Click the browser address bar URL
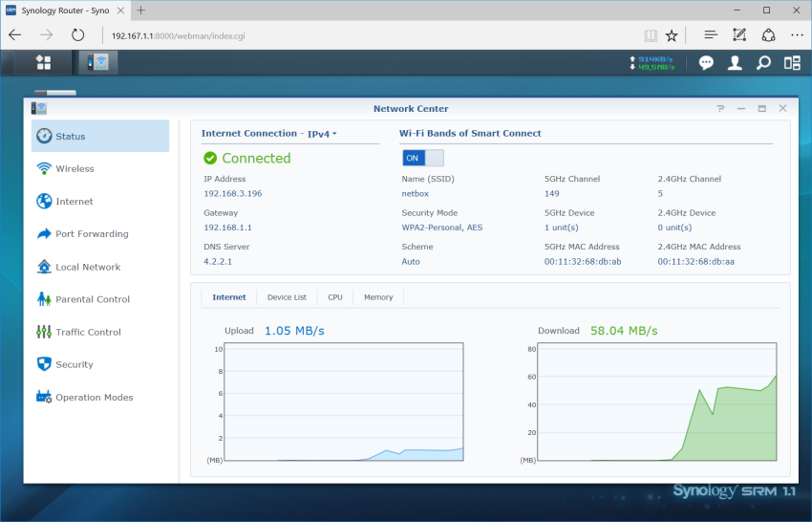The image size is (812, 522). (178, 35)
